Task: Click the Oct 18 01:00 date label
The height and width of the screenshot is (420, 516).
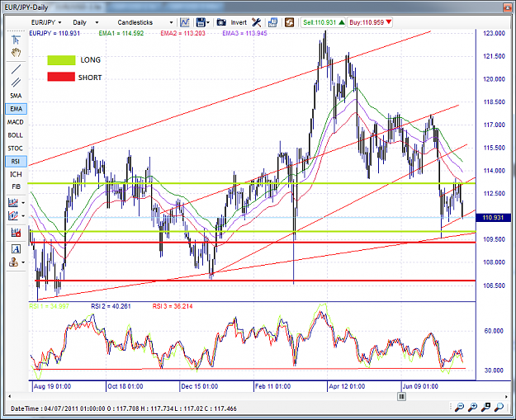Action: 125,386
